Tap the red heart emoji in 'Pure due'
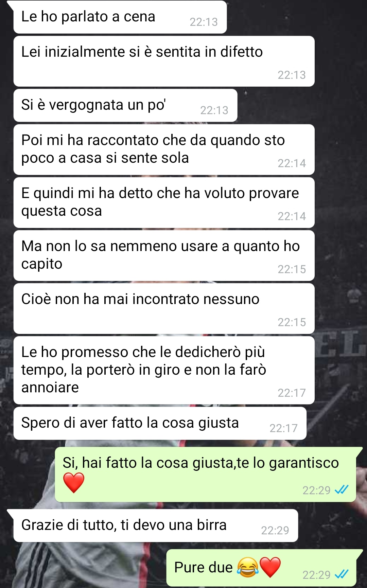 coord(270,567)
